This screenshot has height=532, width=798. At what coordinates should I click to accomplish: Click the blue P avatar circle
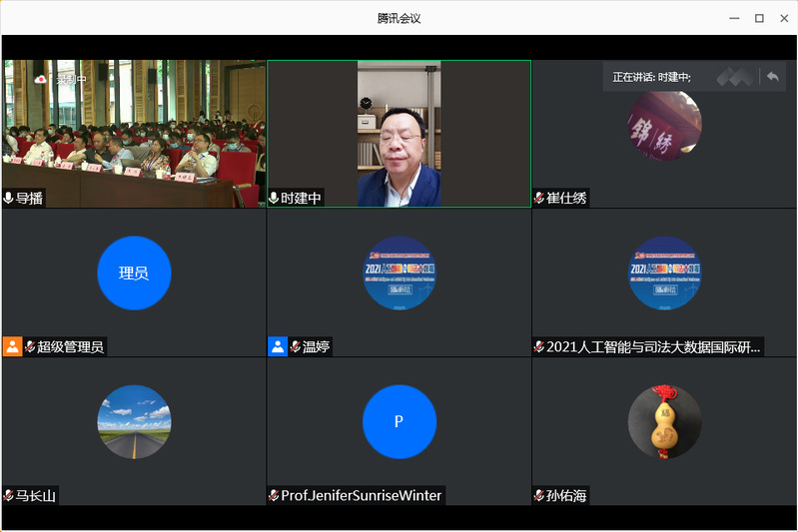399,421
